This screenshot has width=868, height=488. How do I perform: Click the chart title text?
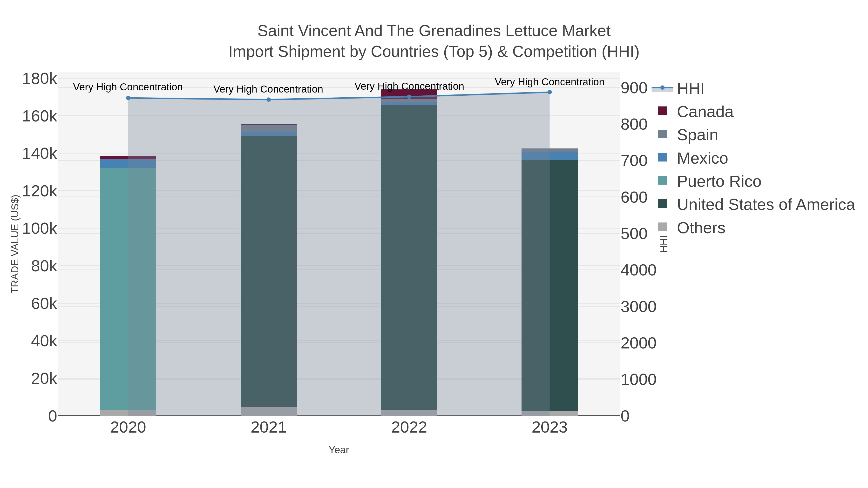tap(434, 41)
